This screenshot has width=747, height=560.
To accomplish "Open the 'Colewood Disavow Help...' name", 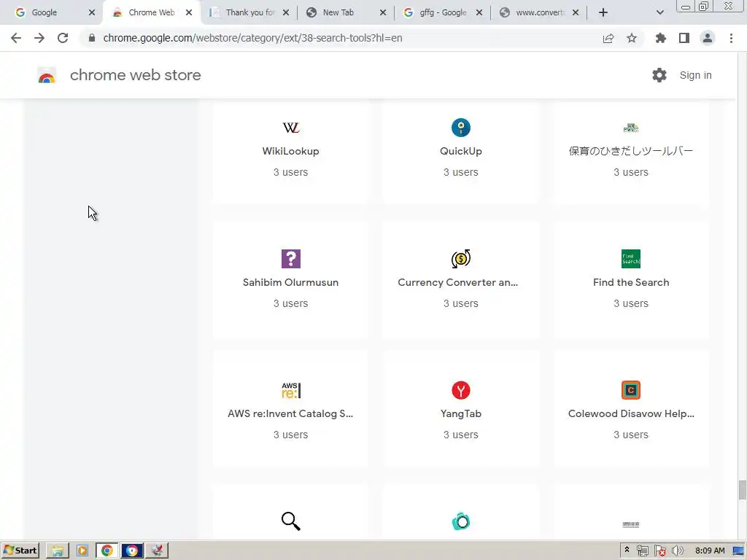I will 631,414.
